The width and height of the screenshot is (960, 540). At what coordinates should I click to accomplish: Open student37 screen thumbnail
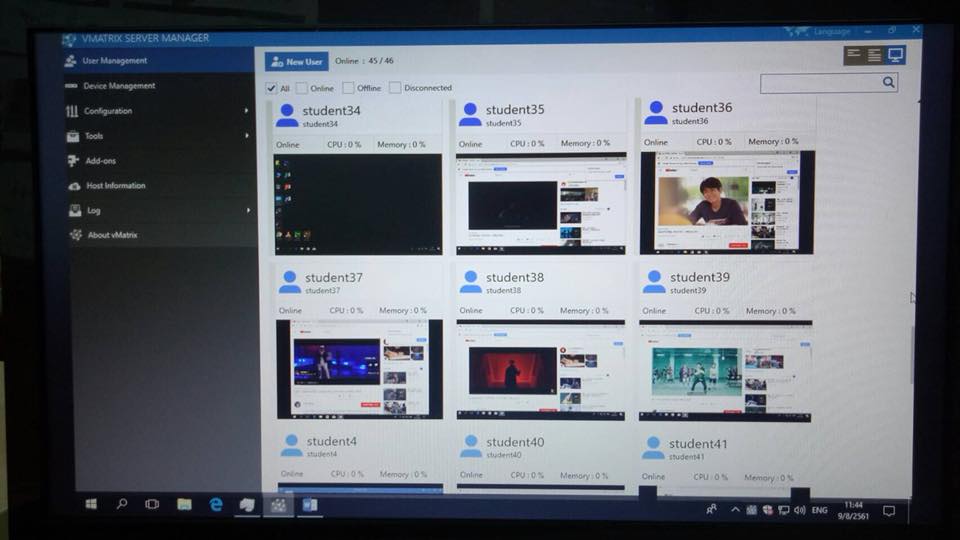tap(359, 369)
